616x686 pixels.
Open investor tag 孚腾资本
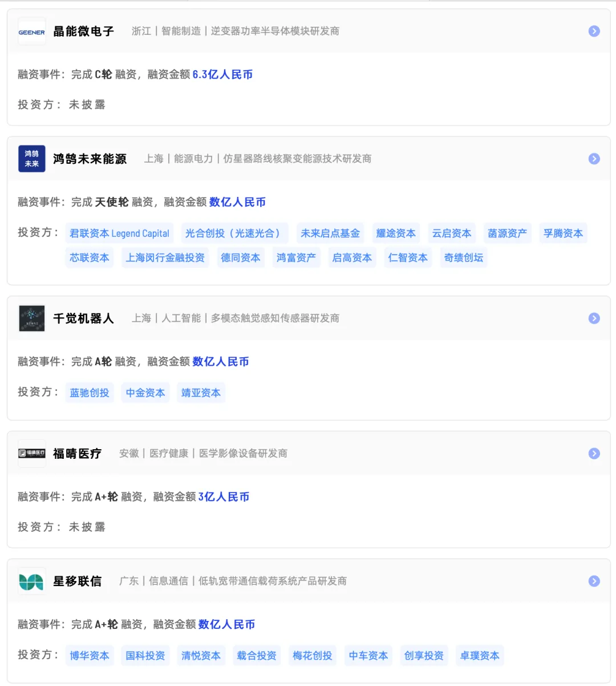click(x=564, y=233)
